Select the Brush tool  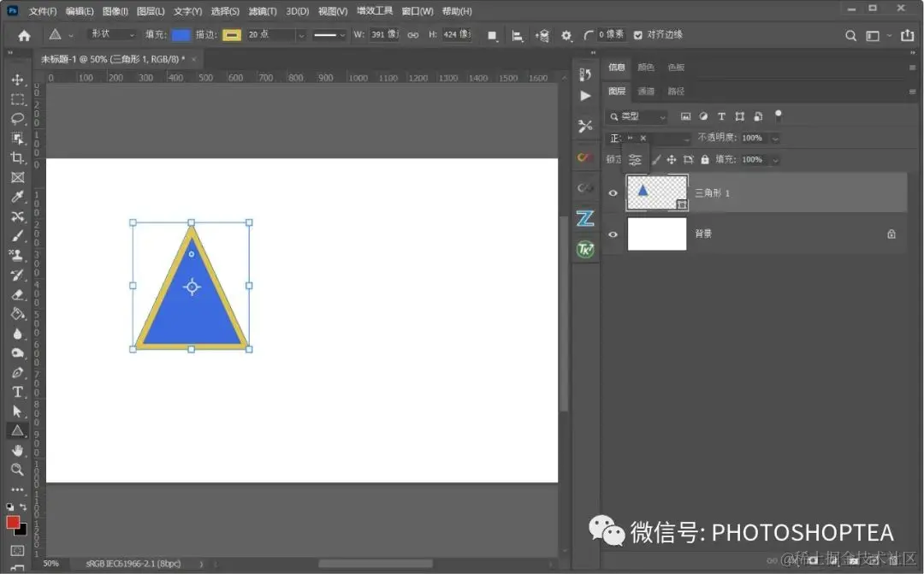(17, 236)
